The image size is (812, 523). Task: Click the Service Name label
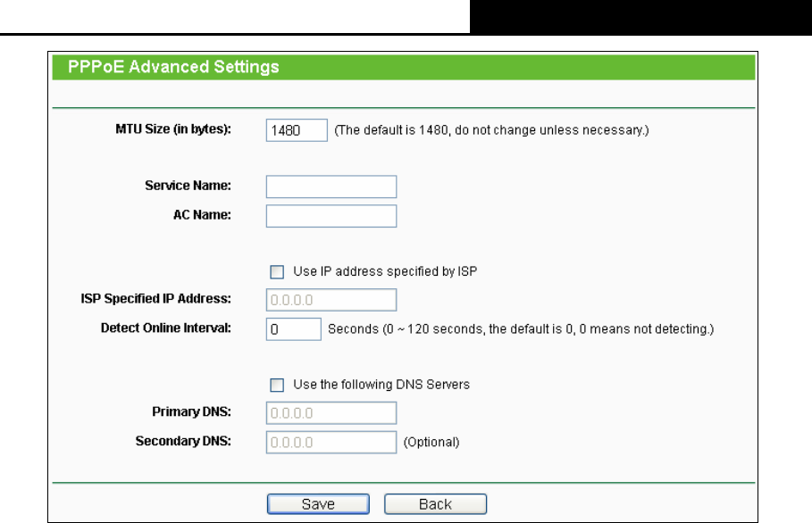tap(188, 186)
